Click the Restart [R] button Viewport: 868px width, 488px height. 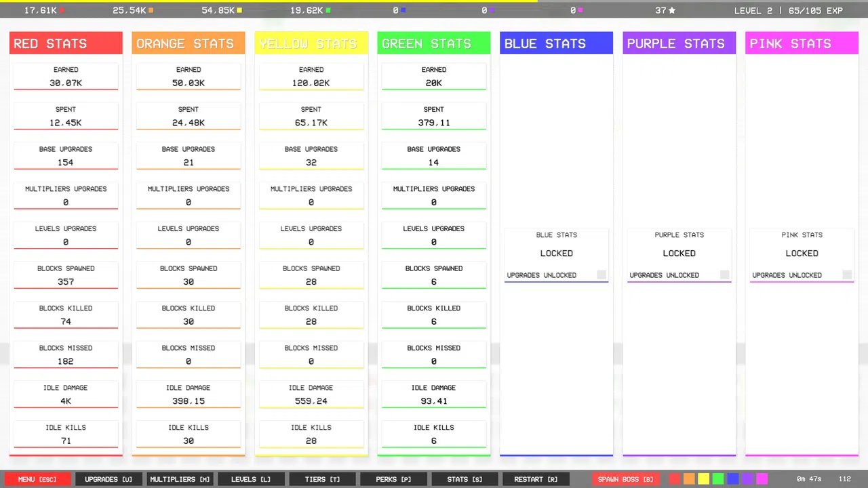pyautogui.click(x=536, y=479)
